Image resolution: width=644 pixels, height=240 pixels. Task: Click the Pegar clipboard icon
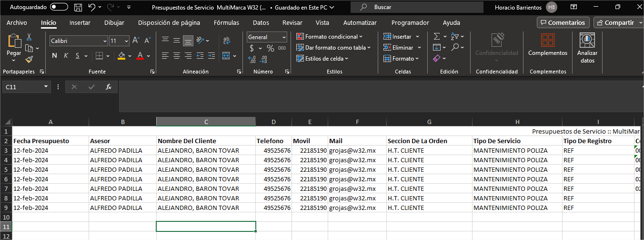pos(14,41)
